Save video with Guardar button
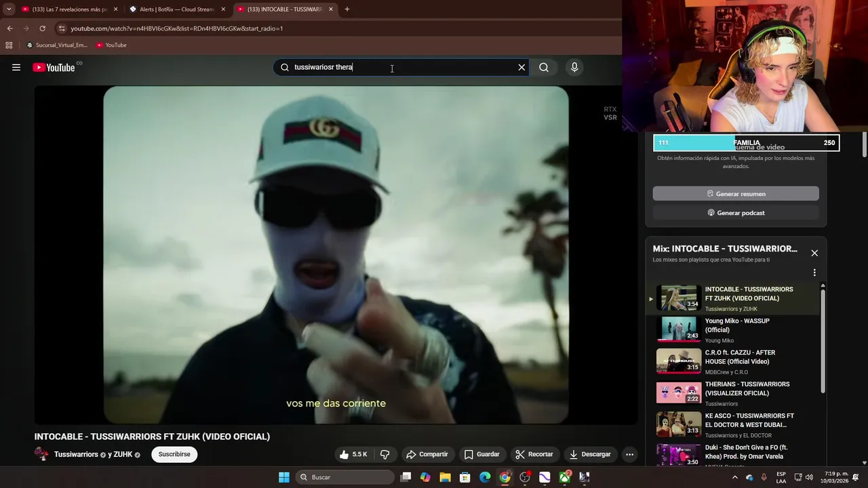 pos(482,454)
